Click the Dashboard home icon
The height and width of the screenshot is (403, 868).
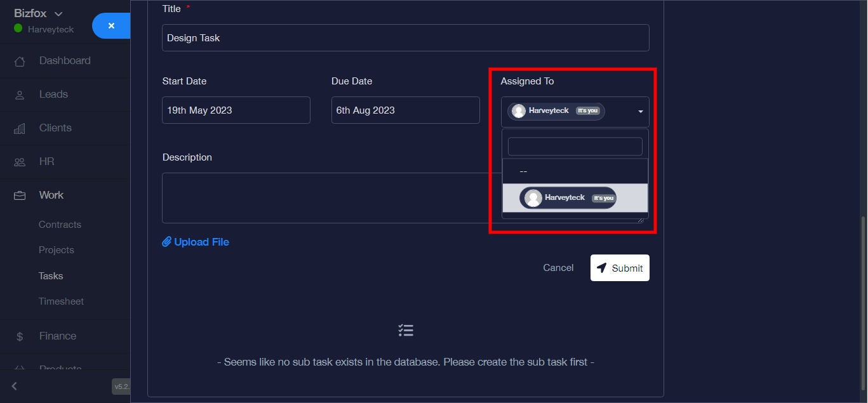(x=20, y=62)
